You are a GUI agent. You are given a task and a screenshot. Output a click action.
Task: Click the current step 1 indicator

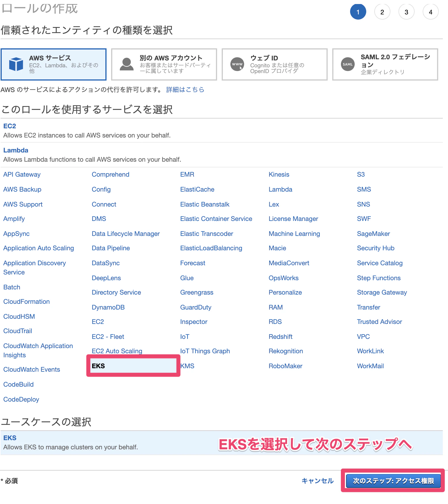point(358,12)
